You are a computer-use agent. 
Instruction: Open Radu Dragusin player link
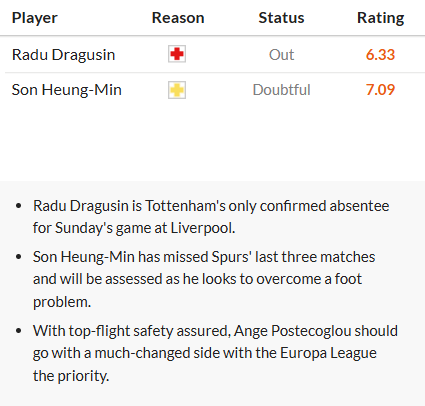[x=63, y=55]
